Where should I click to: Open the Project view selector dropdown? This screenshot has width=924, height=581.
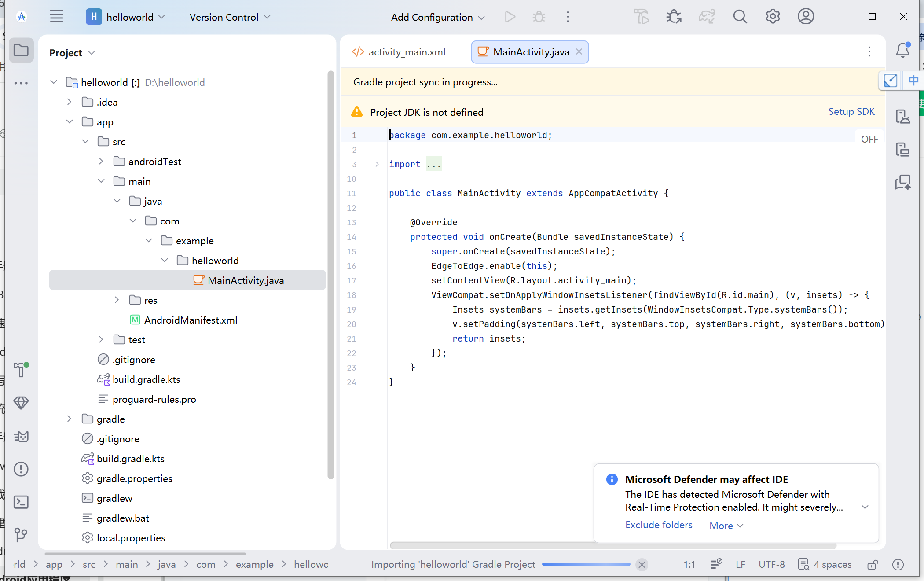pyautogui.click(x=72, y=53)
